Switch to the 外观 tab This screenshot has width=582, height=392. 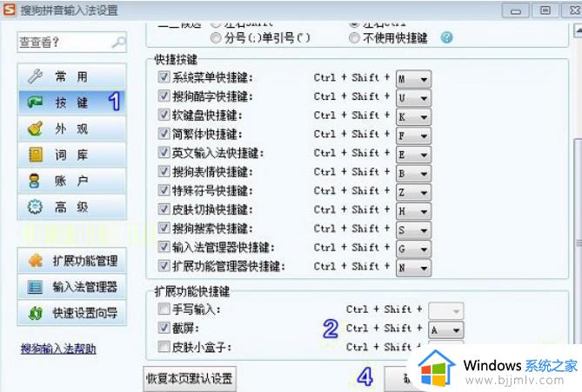click(x=71, y=129)
